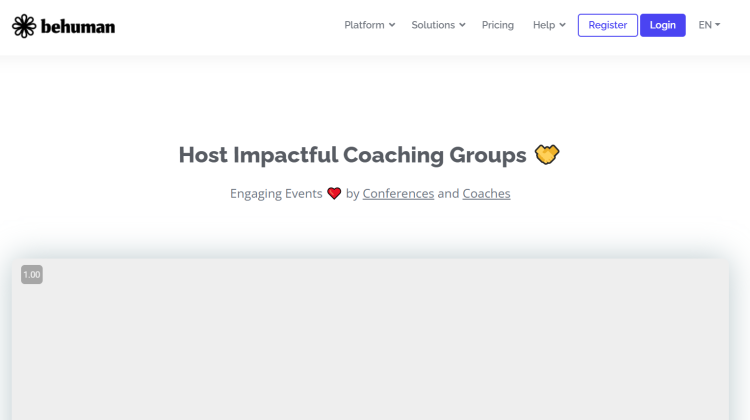Click the caret arrow beside EN
This screenshot has height=420, width=750.
click(x=717, y=24)
